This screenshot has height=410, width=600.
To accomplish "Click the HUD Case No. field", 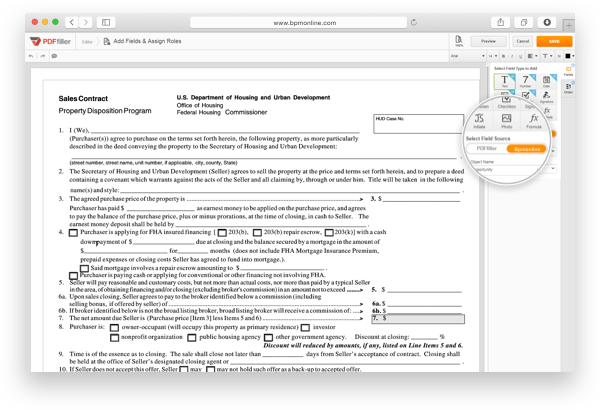I will [x=418, y=124].
